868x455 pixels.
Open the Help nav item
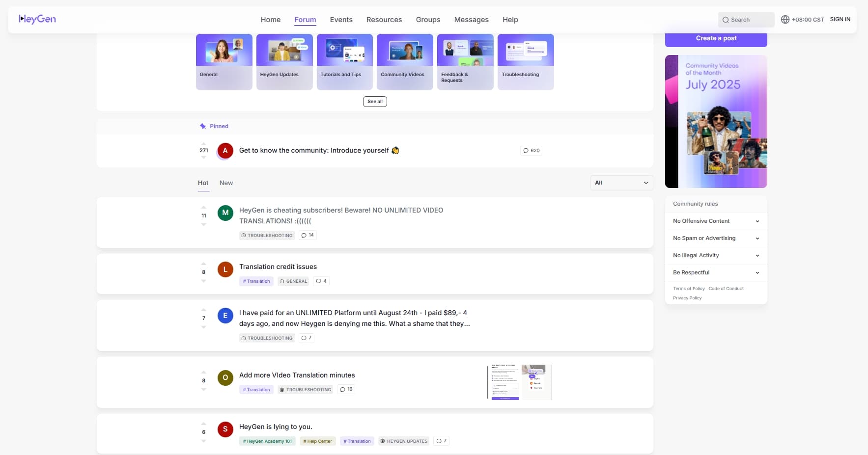510,20
